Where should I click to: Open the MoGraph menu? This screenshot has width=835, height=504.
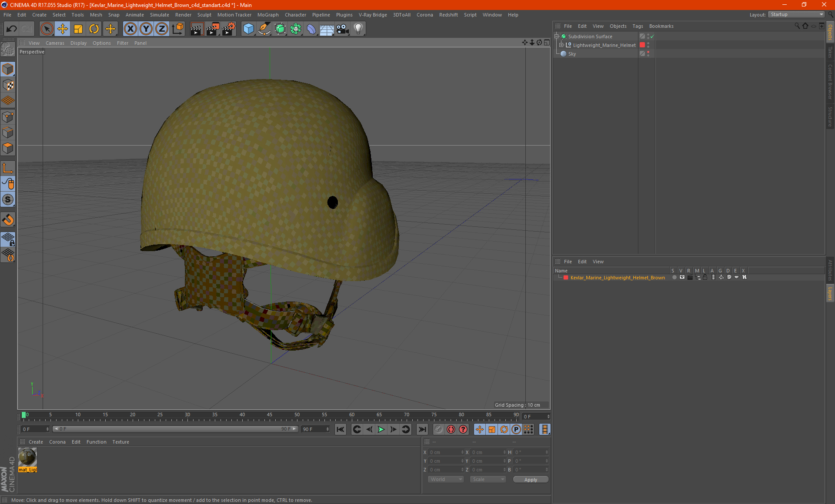268,15
